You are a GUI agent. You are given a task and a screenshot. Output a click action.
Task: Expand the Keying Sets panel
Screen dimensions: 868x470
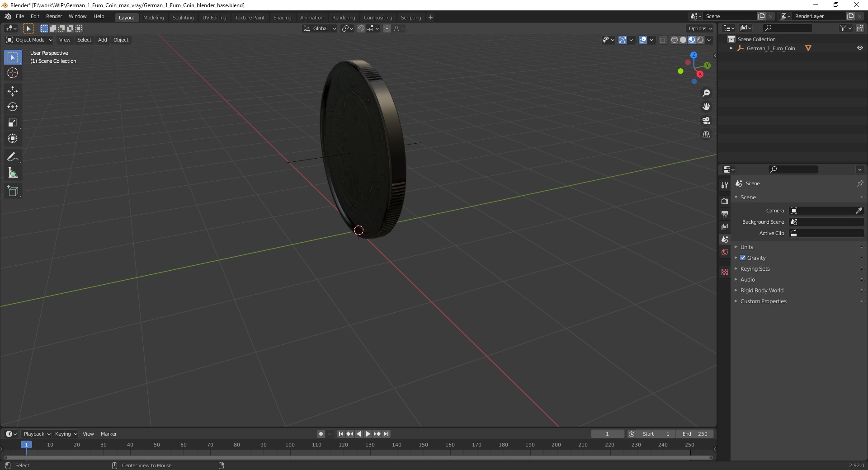click(x=755, y=268)
